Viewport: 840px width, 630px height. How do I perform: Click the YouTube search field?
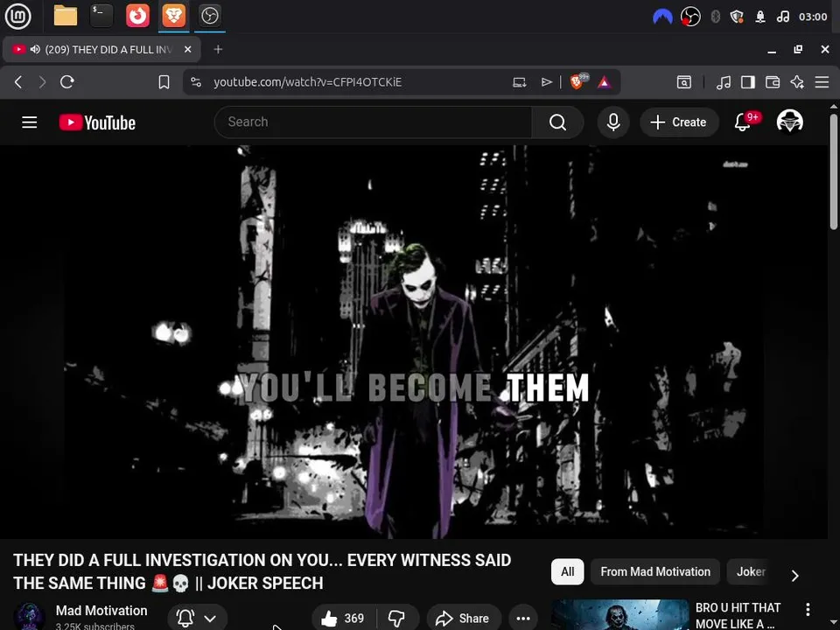coord(373,122)
